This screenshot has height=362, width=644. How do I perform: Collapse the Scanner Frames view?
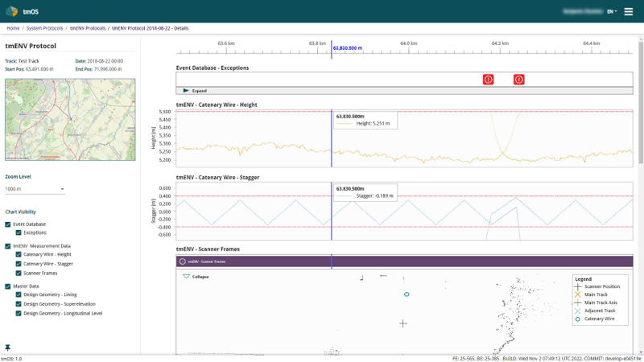(196, 277)
